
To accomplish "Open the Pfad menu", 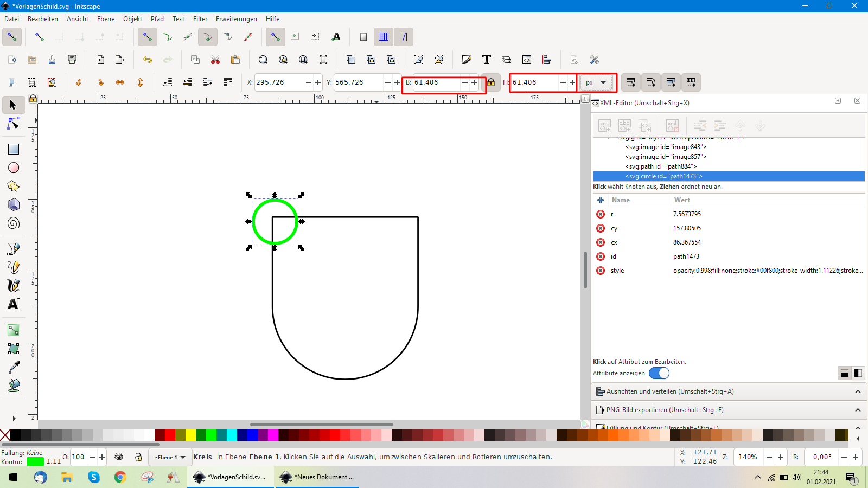I will tap(157, 19).
